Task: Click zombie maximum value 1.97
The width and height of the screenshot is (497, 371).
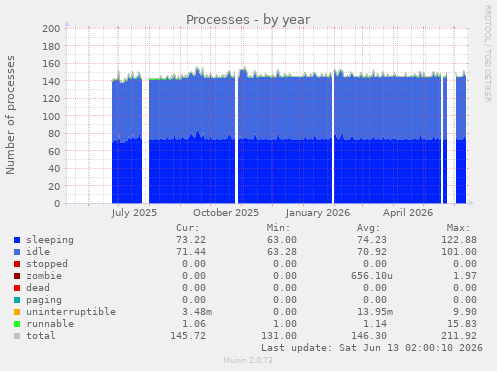Action: tap(465, 276)
